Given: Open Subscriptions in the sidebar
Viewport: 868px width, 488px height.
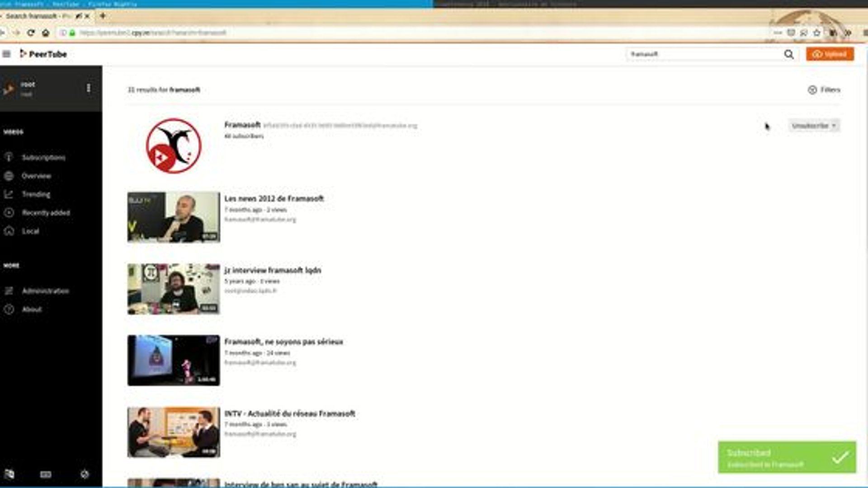Looking at the screenshot, I should point(43,158).
